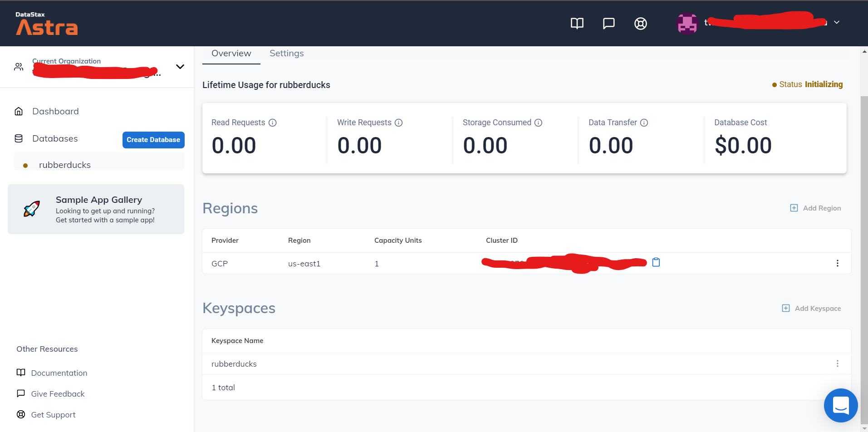
Task: Open the chat support widget
Action: tap(841, 405)
